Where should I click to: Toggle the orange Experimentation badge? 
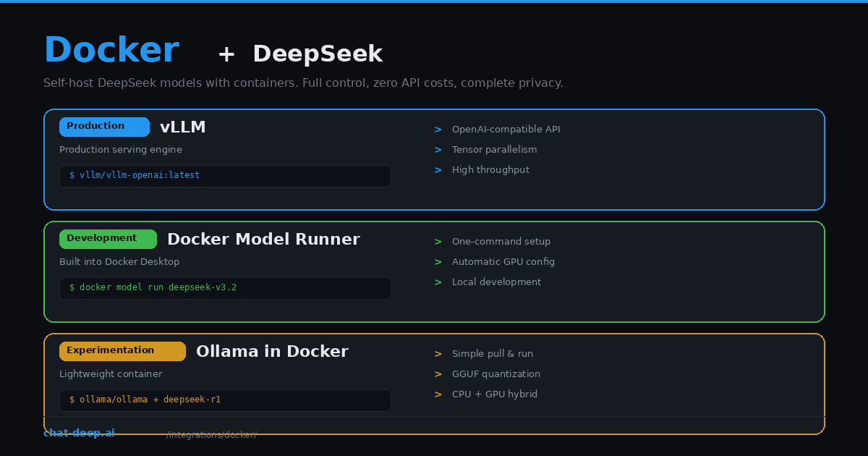point(122,350)
